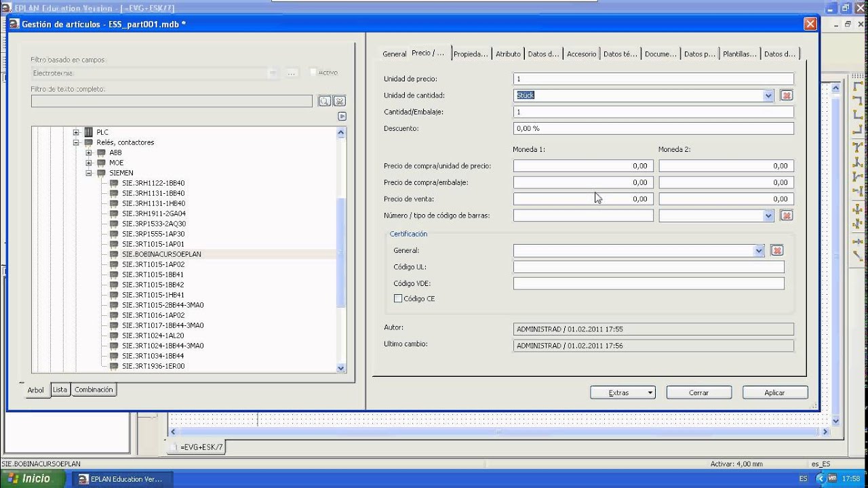Click the SIE.BOBINACURSOEPLAN part icon
The width and height of the screenshot is (868, 488).
pyautogui.click(x=114, y=254)
